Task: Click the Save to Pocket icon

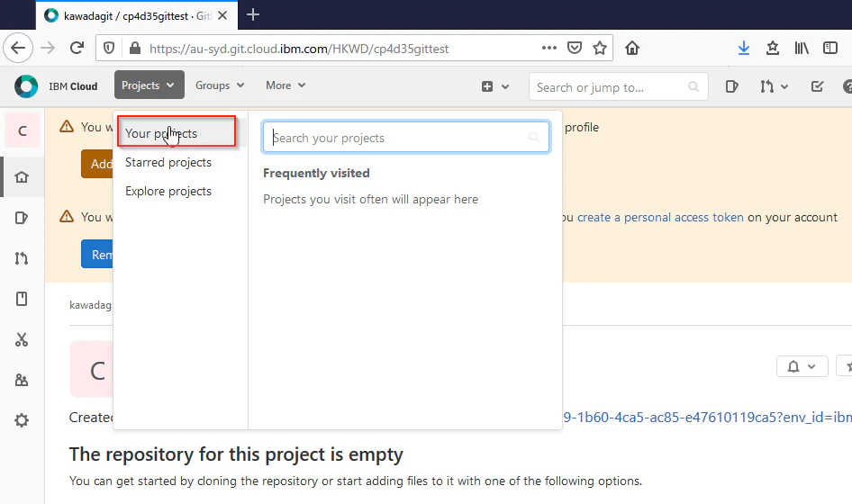Action: click(575, 48)
